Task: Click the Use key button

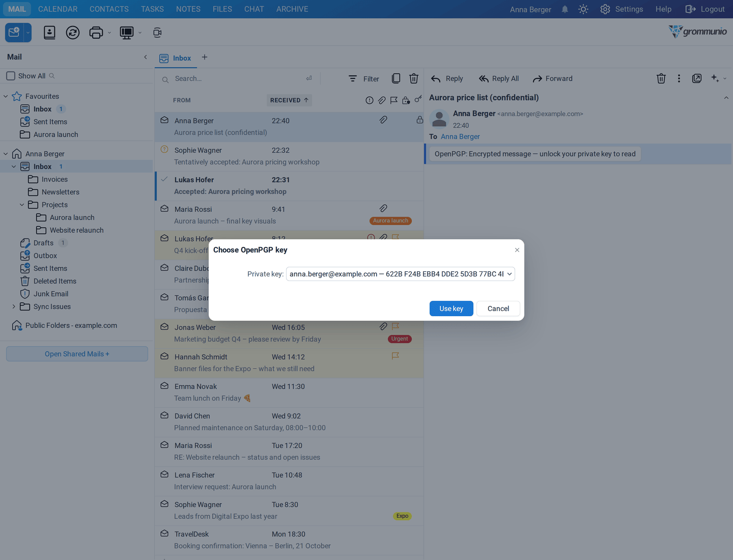Action: [x=452, y=309]
